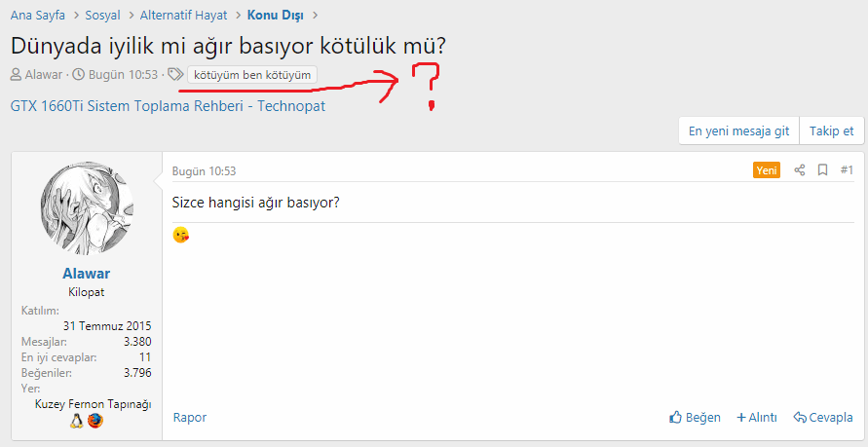Click the 'Kilopat' user title

(x=87, y=292)
